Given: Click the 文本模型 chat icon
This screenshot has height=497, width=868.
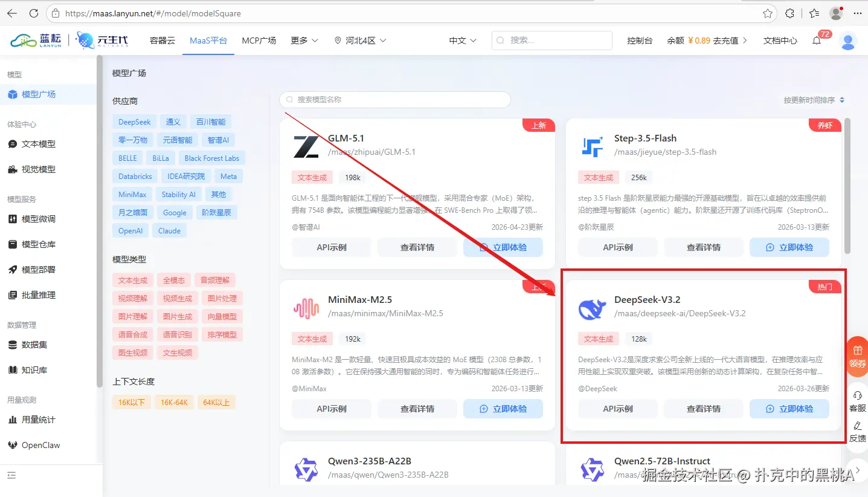Looking at the screenshot, I should tap(12, 144).
